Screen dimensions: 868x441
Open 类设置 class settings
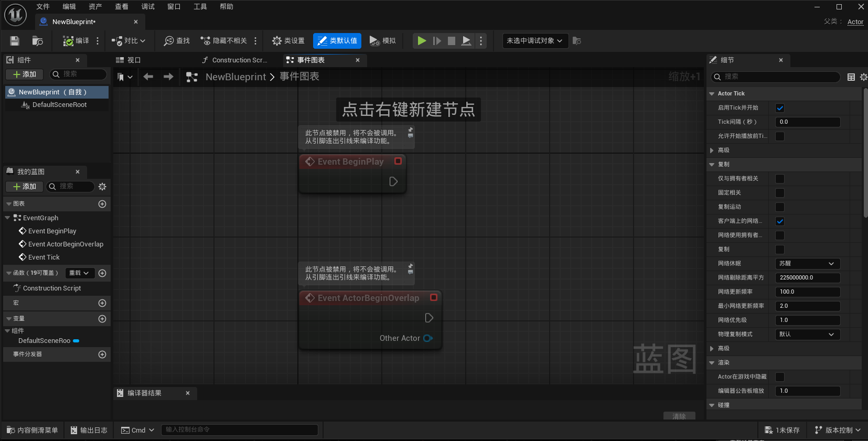[288, 41]
